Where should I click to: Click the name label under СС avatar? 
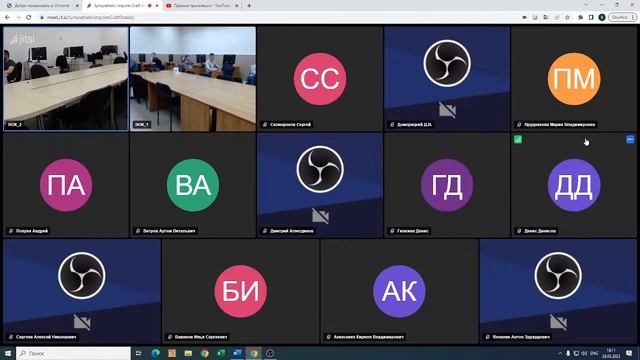(x=290, y=124)
